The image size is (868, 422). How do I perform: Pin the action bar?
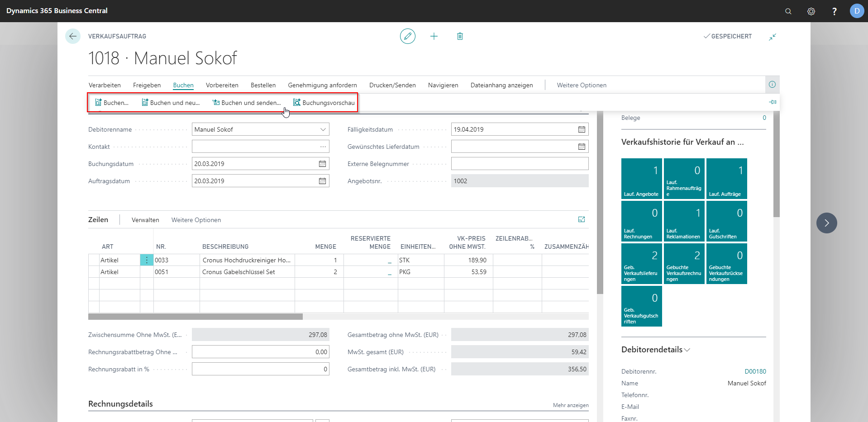tap(773, 102)
